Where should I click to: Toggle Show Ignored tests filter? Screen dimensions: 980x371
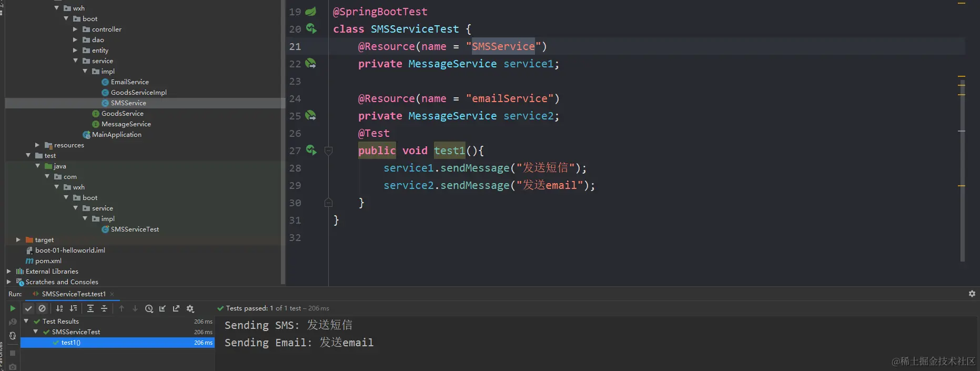click(x=43, y=308)
